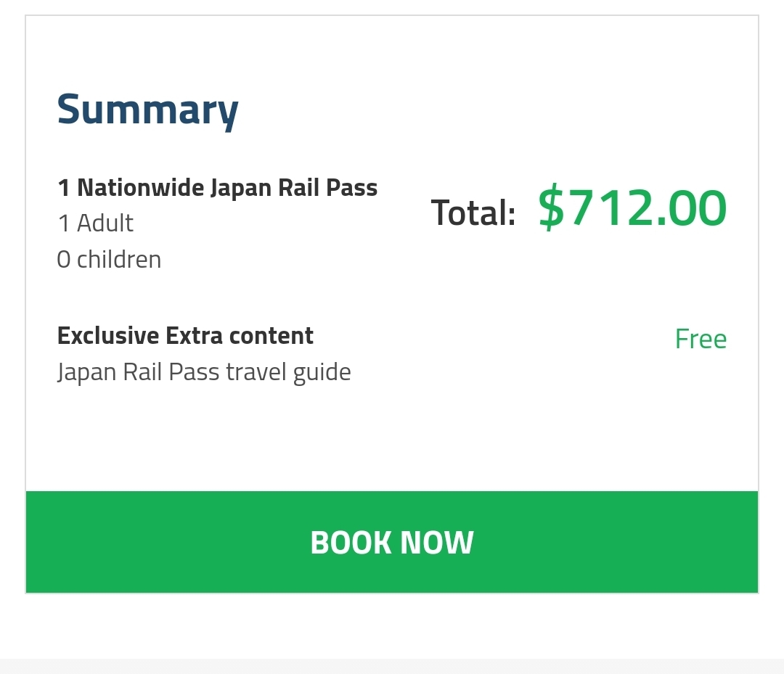This screenshot has height=674, width=784.
Task: Select the "0 children" line
Action: click(x=109, y=259)
